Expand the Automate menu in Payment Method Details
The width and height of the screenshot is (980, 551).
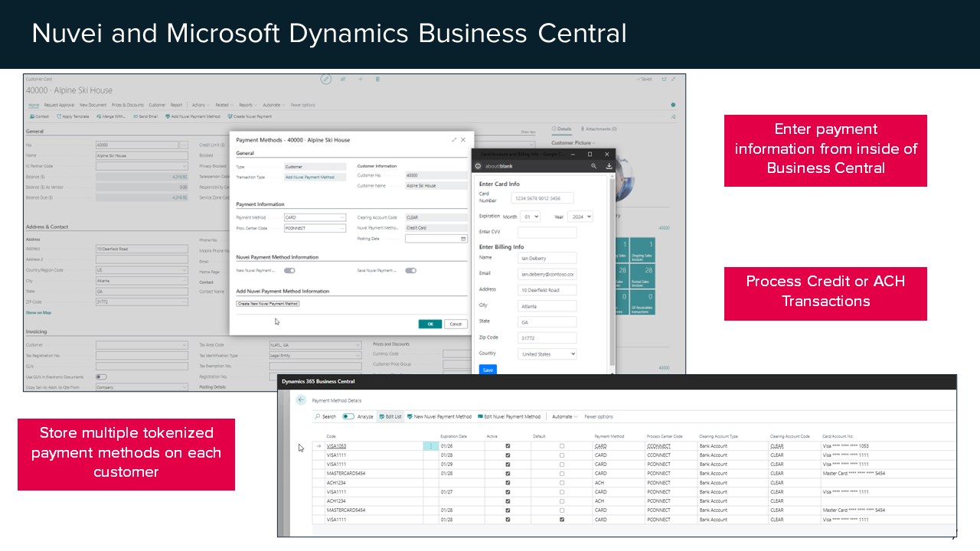[565, 416]
